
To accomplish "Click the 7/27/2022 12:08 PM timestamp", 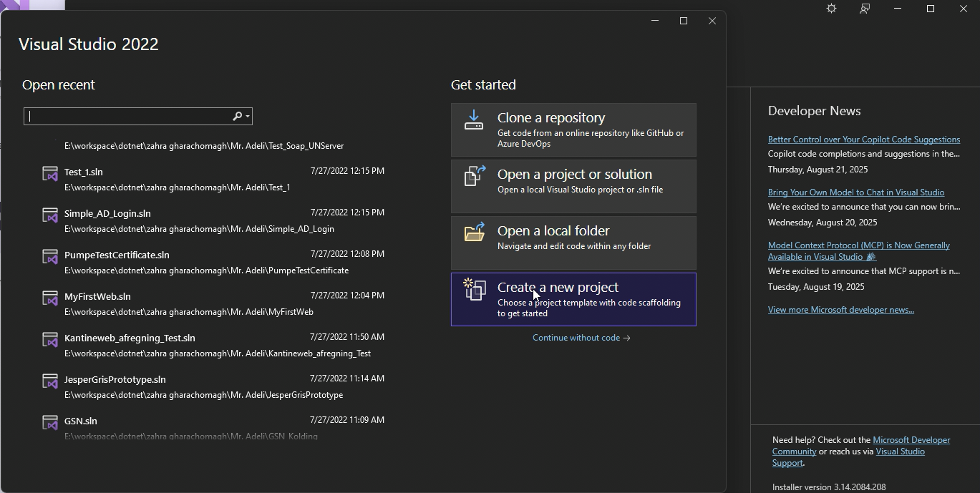I will [347, 254].
